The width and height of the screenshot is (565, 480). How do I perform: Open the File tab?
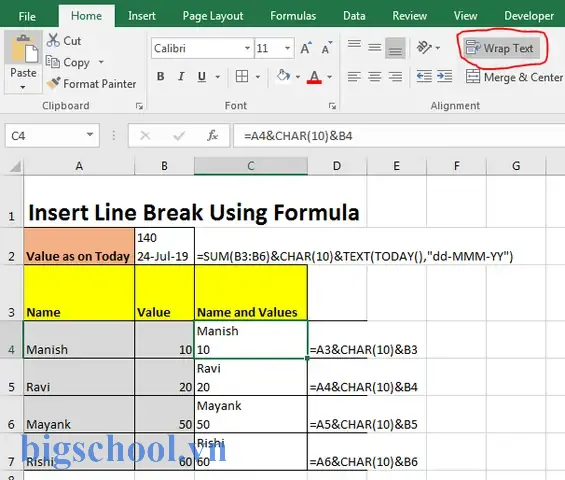click(27, 16)
